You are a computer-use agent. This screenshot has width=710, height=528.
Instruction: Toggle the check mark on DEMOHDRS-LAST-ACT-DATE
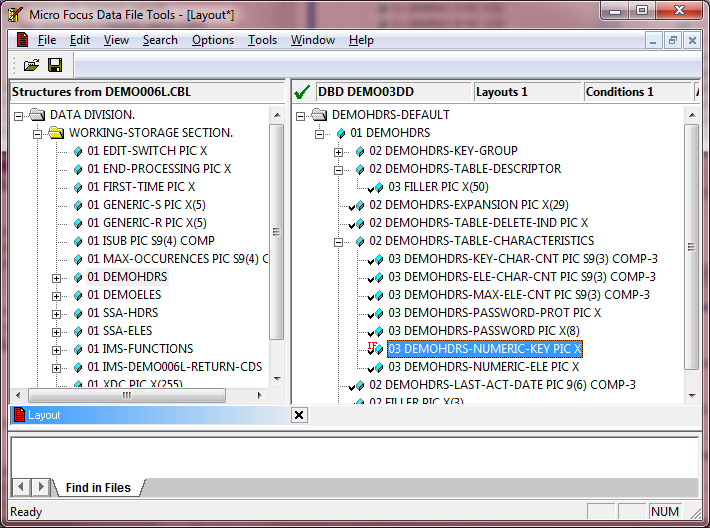click(x=355, y=385)
